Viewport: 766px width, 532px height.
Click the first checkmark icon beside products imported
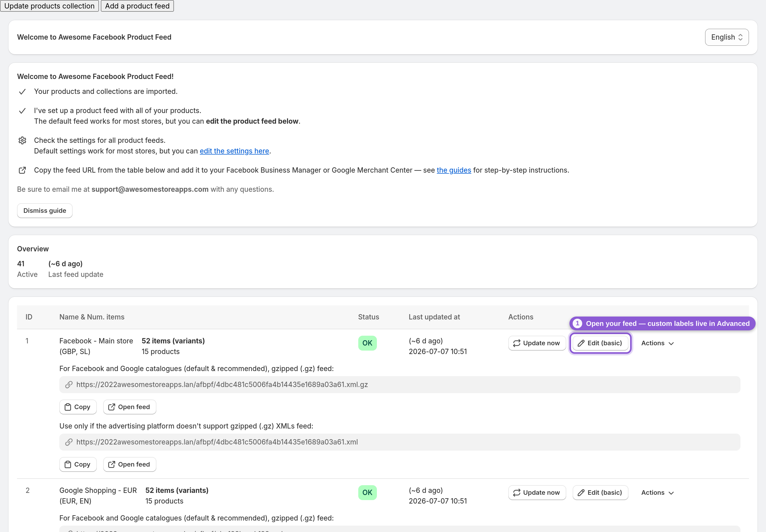coord(22,92)
